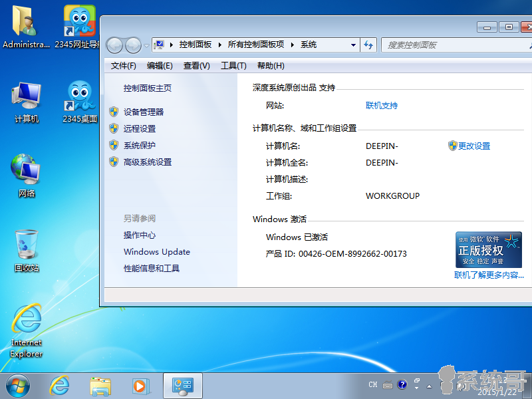Click 更改设置 link
The width and height of the screenshot is (532, 399).
[x=474, y=146]
